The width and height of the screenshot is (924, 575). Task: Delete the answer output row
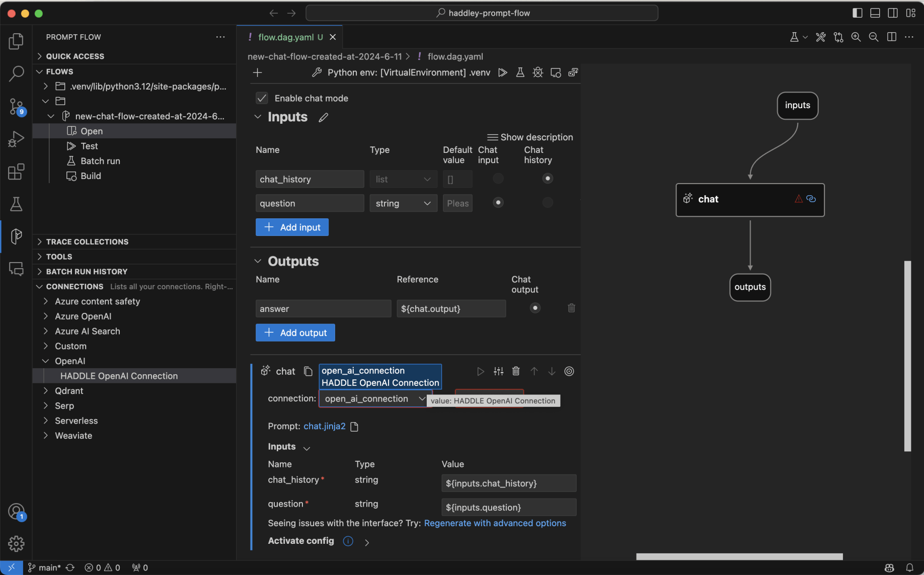click(571, 308)
